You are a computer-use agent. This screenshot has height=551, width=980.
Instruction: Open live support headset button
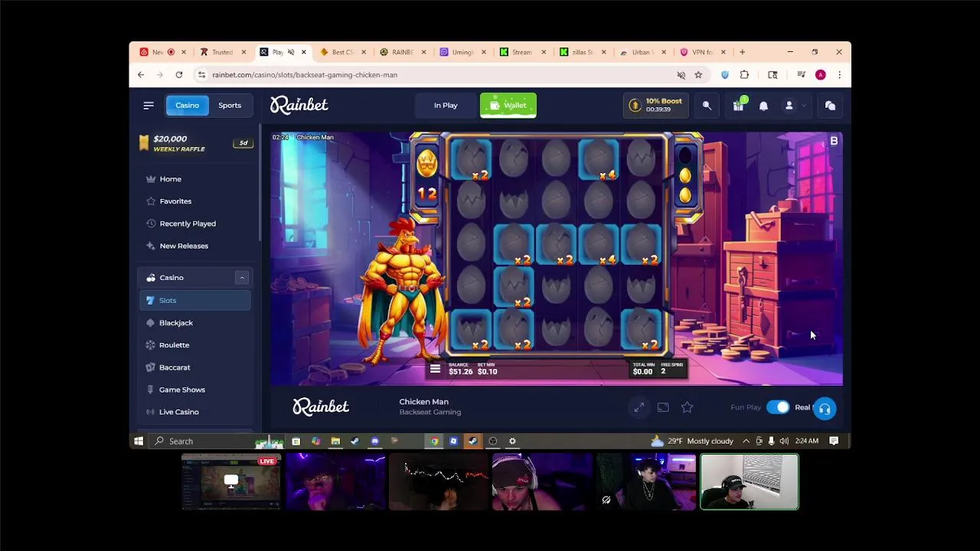click(x=825, y=409)
